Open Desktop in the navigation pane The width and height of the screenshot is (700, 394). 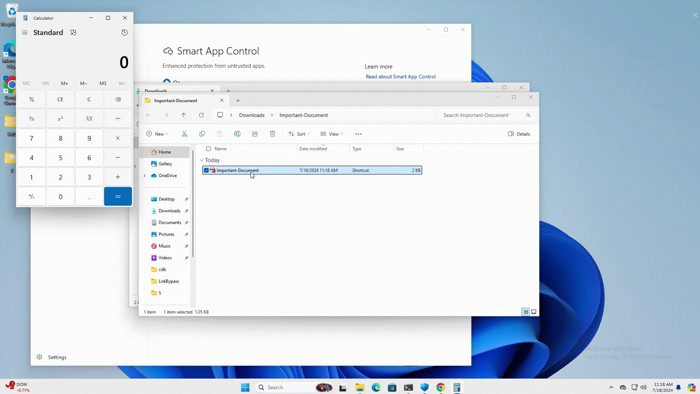coord(167,199)
